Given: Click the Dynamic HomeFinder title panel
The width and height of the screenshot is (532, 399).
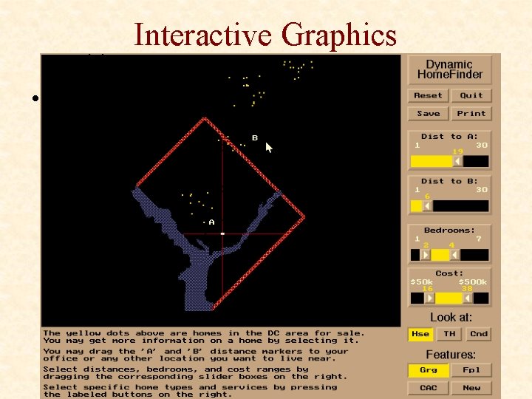Looking at the screenshot, I should click(x=449, y=69).
